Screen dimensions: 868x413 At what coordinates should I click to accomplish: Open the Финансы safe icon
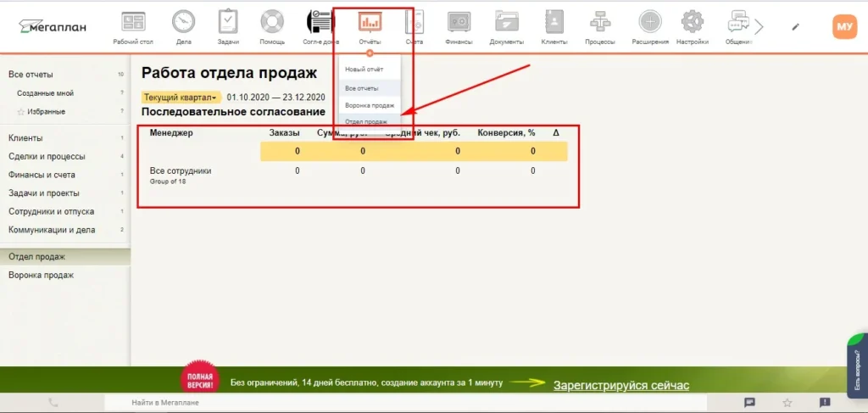pyautogui.click(x=459, y=22)
